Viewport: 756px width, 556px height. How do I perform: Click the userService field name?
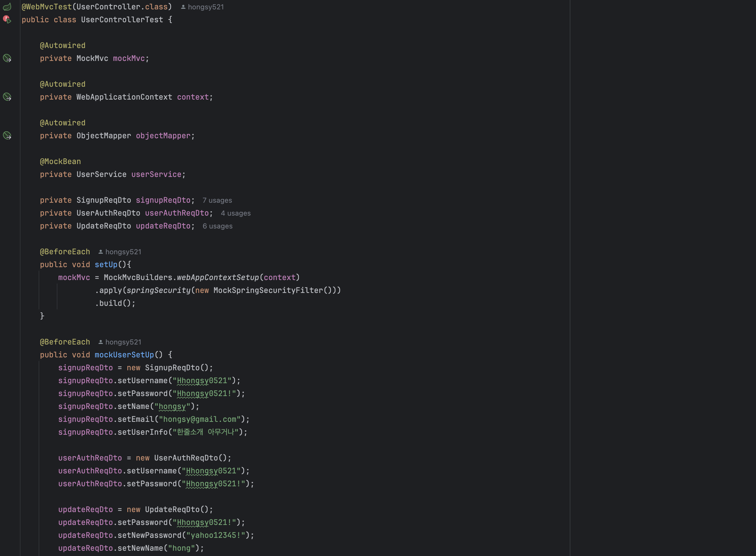(x=156, y=175)
